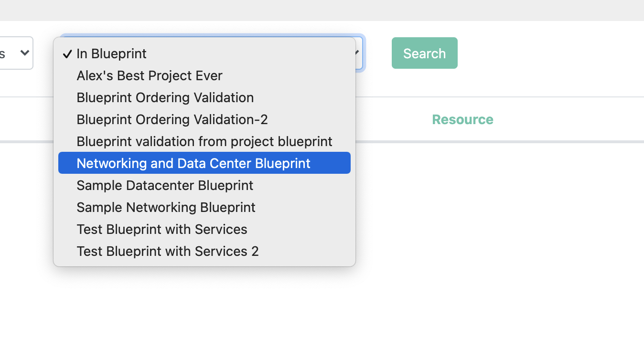Click the Search button
The height and width of the screenshot is (359, 644).
tap(424, 53)
